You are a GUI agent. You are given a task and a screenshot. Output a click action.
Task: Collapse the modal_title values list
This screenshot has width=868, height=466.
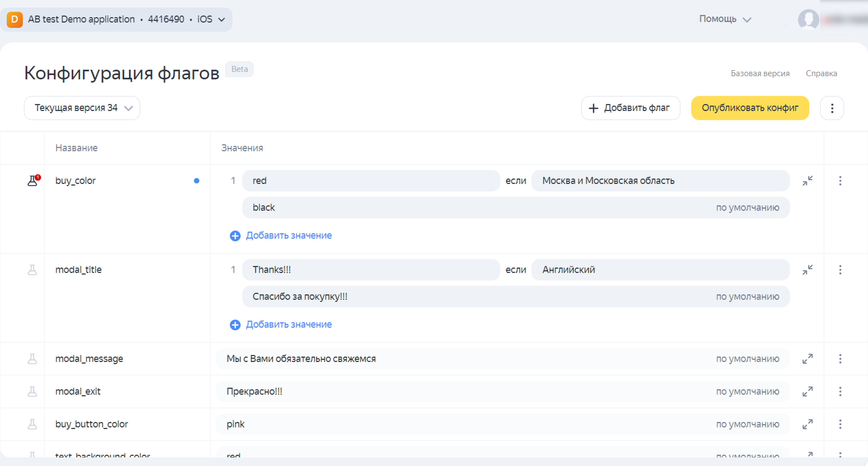(807, 270)
